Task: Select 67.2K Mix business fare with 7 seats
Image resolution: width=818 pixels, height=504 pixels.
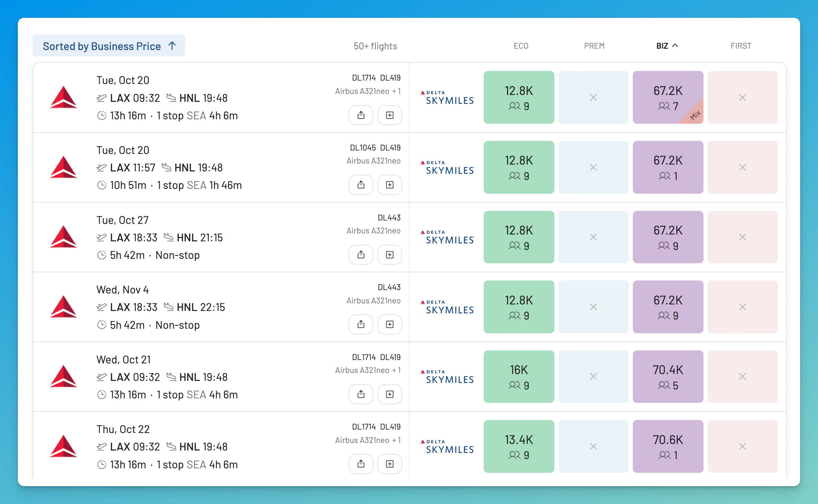Action: [x=668, y=97]
